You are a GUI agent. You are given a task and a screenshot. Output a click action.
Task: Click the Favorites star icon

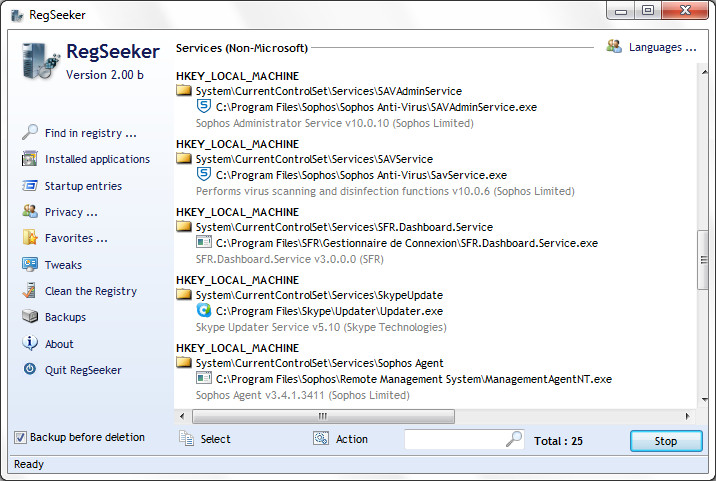[x=30, y=238]
